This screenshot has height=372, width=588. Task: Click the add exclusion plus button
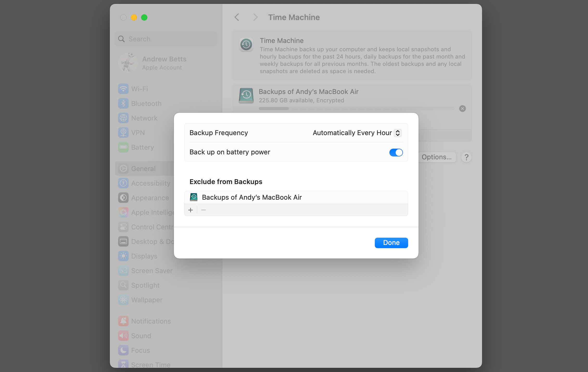coord(190,210)
